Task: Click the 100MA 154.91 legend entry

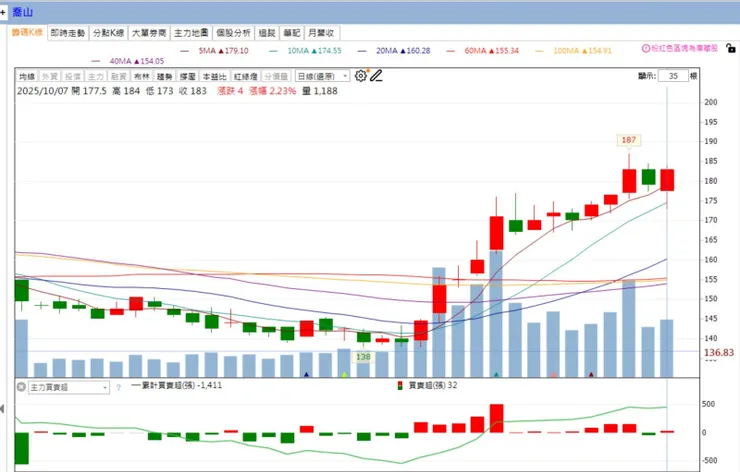Action: coord(574,51)
